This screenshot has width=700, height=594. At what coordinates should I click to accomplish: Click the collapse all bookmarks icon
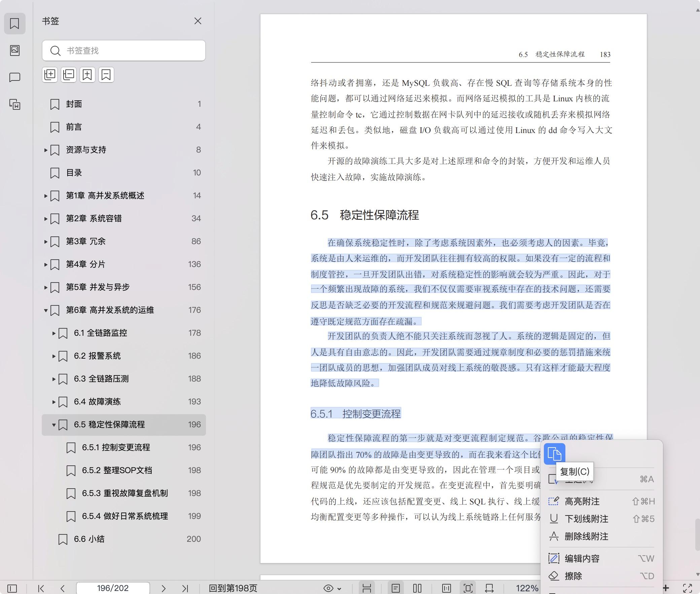coord(69,75)
